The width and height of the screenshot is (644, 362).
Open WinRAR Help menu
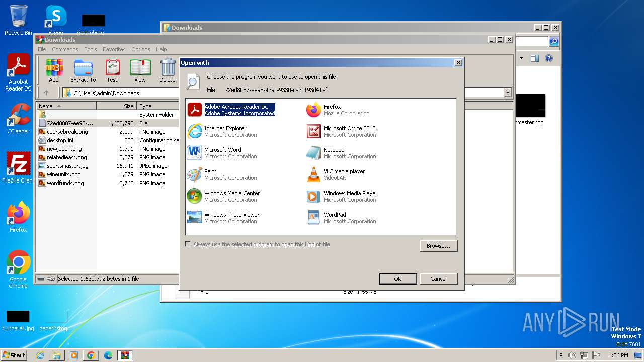click(161, 49)
